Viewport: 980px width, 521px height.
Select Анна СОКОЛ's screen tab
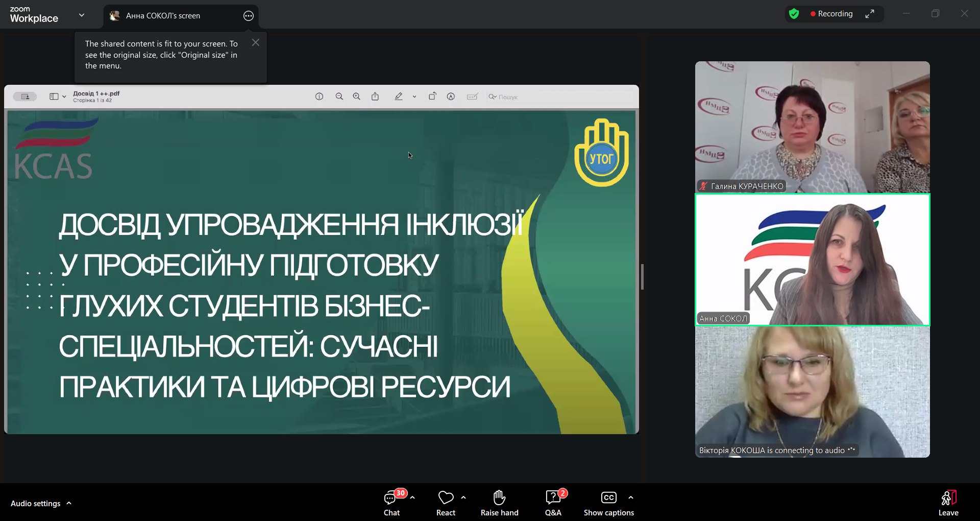pos(163,16)
